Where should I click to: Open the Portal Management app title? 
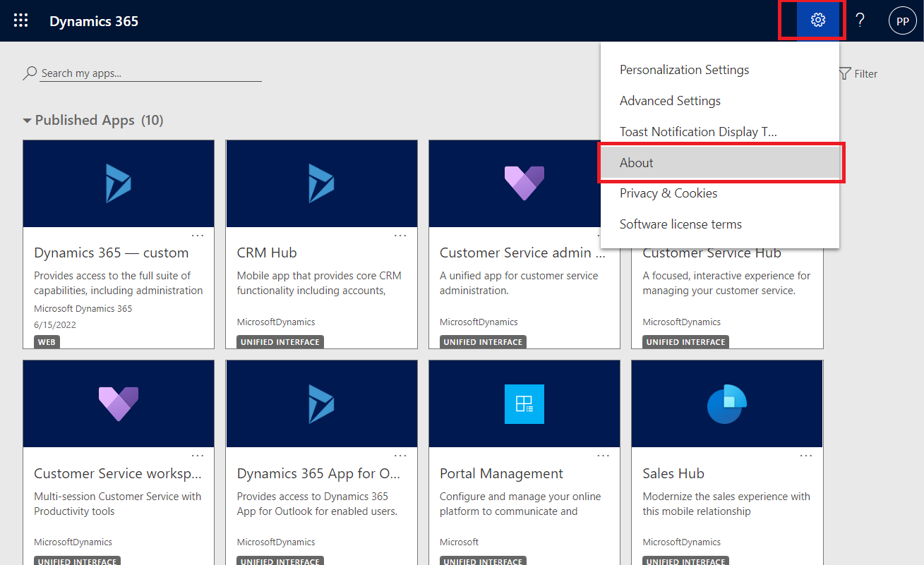click(x=501, y=473)
